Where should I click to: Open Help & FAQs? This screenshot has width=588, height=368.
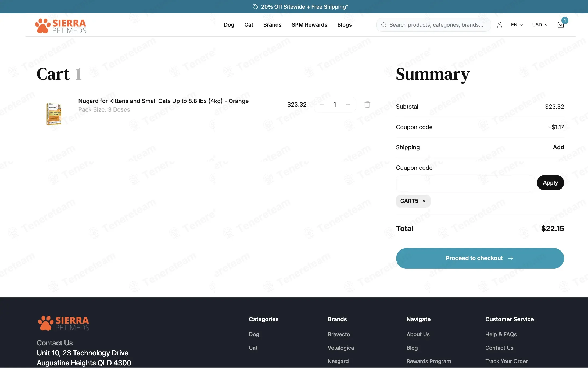click(501, 334)
